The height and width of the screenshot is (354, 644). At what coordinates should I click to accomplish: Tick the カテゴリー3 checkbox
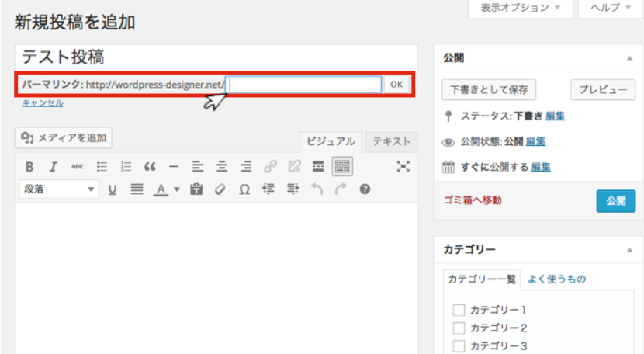(x=459, y=346)
